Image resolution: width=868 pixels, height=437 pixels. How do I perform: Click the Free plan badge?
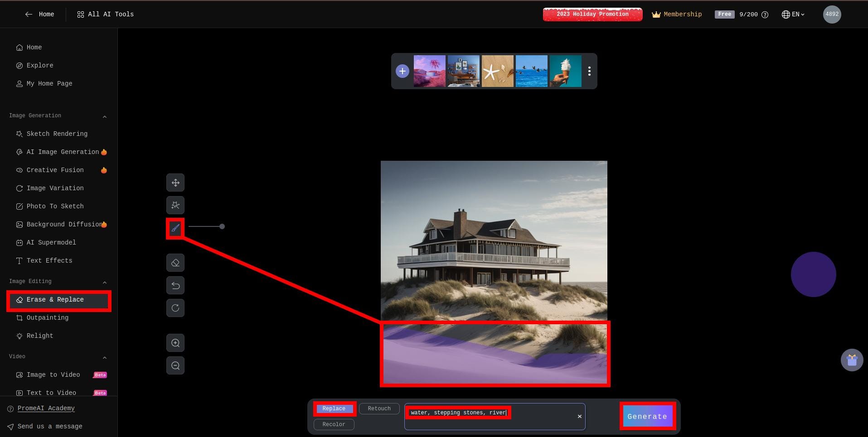point(724,14)
